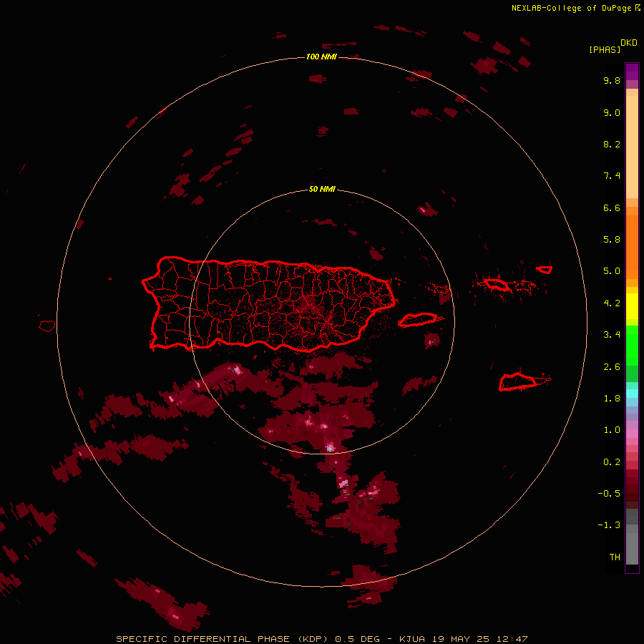Click the 0.2 scale value
Image resolution: width=644 pixels, height=644 pixels.
612,462
